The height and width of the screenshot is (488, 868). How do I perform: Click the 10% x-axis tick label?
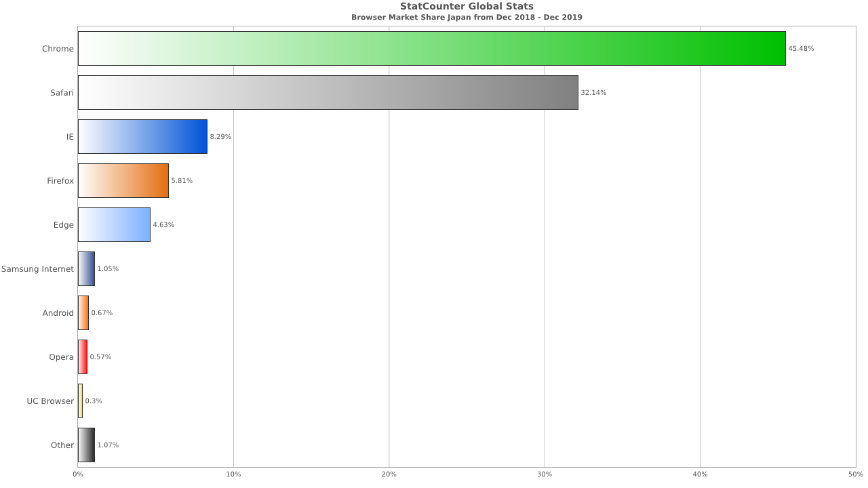pyautogui.click(x=233, y=474)
